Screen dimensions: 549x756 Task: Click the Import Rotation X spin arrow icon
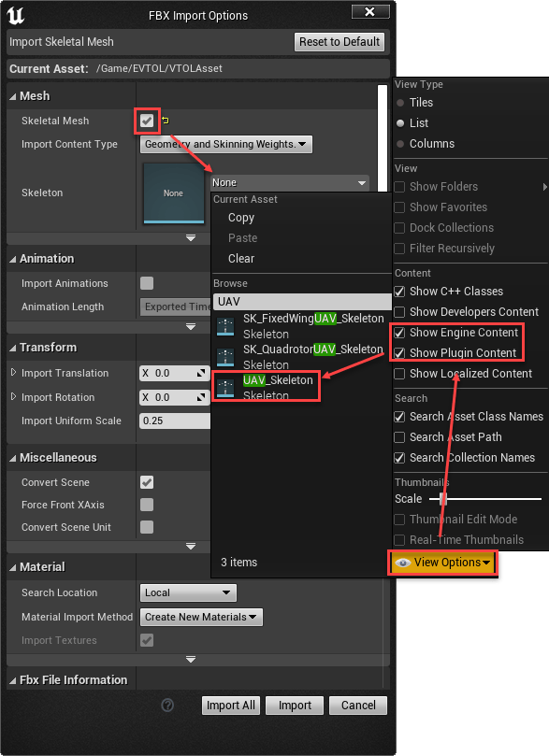tap(201, 397)
